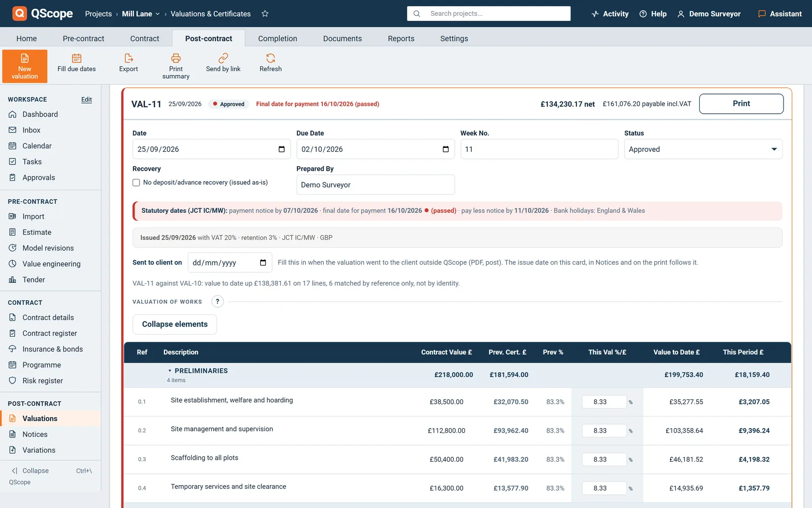Click the QScope logo
Screen dimensions: 812x508
tap(43, 14)
